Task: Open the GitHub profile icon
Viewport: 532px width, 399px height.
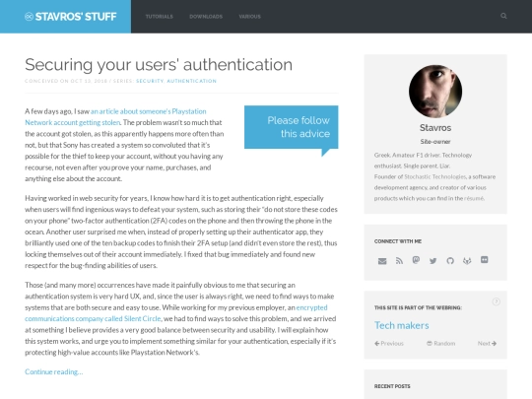Action: click(450, 260)
